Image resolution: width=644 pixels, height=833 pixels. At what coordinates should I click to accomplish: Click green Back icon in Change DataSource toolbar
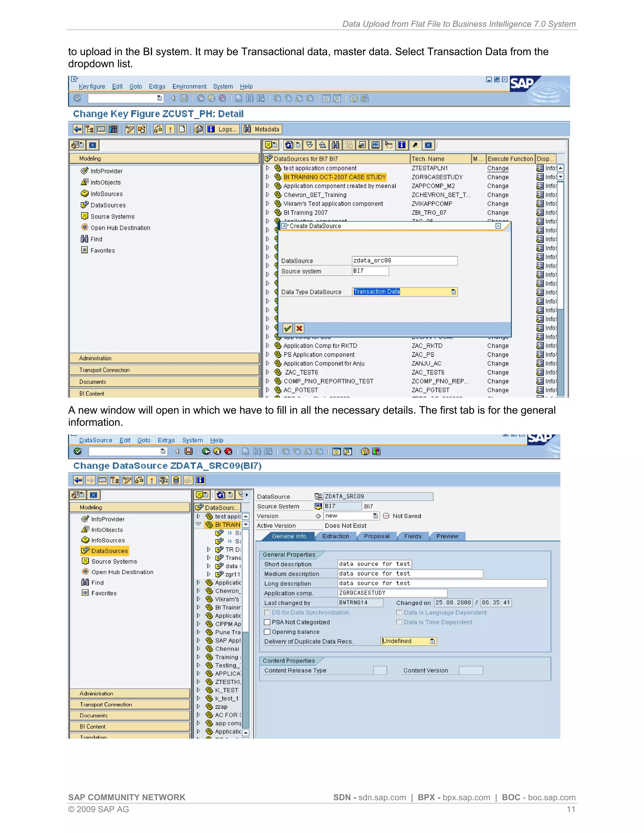tap(206, 451)
